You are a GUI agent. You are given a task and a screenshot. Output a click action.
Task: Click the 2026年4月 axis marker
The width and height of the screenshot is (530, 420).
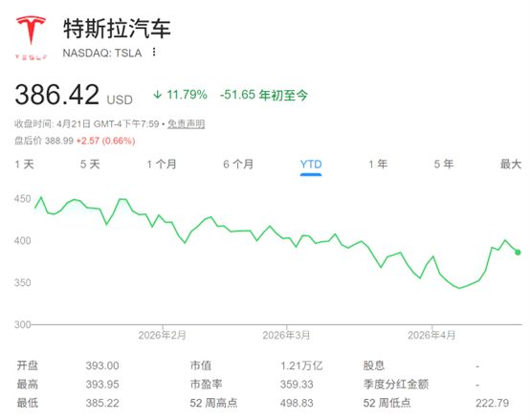click(431, 335)
